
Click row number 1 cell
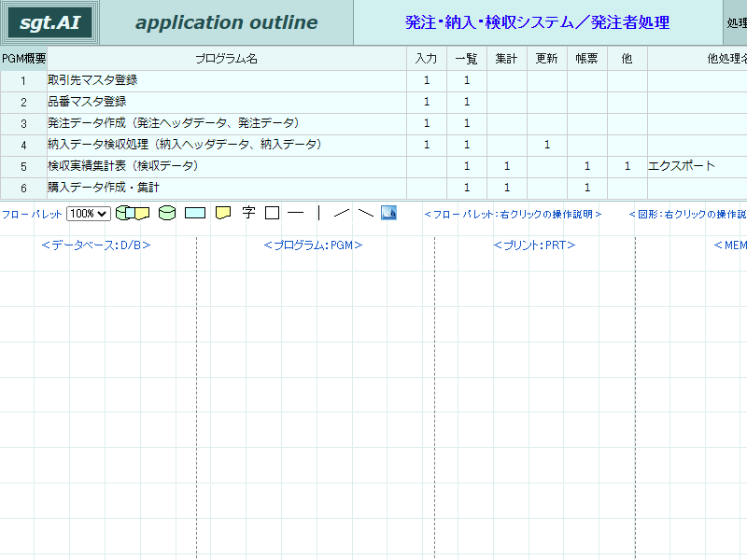point(24,80)
